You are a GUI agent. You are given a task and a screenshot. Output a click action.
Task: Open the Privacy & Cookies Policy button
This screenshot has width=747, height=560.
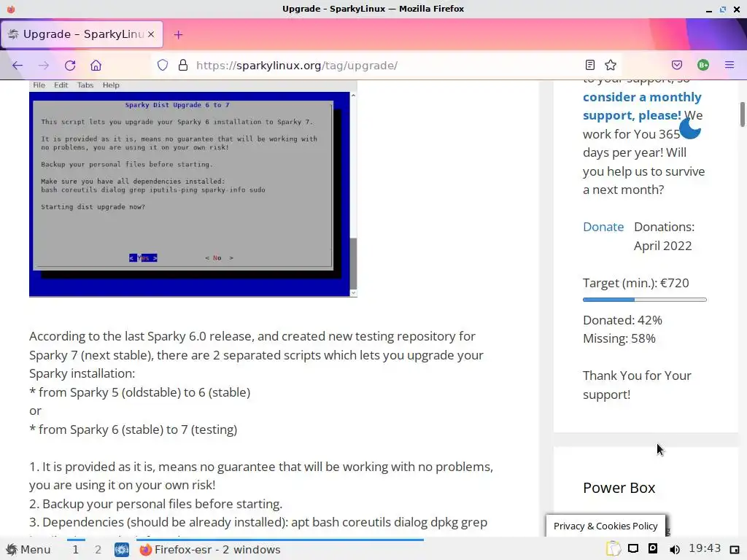[x=605, y=526]
